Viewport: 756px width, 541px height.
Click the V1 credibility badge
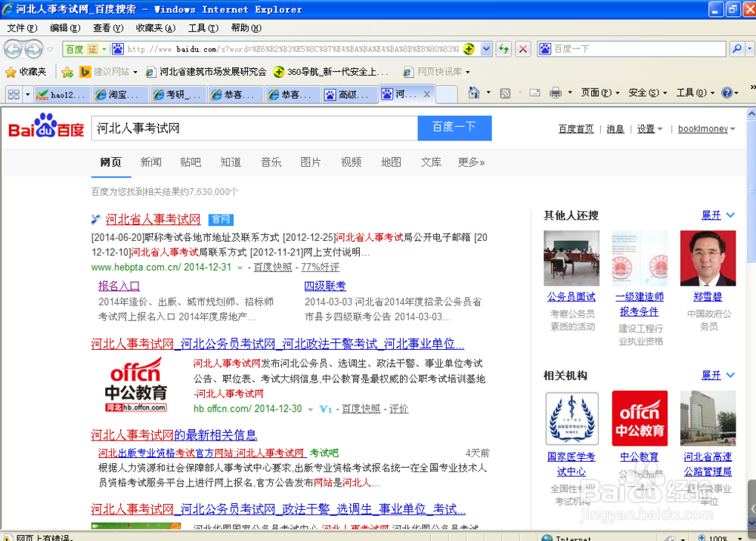tap(325, 409)
